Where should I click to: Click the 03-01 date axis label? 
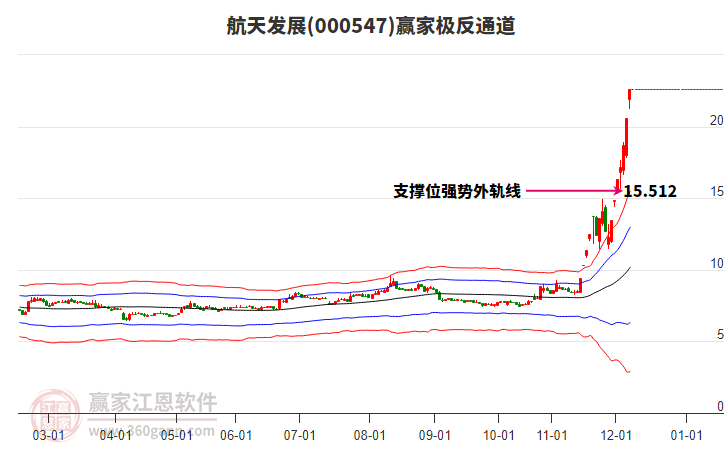(48, 435)
